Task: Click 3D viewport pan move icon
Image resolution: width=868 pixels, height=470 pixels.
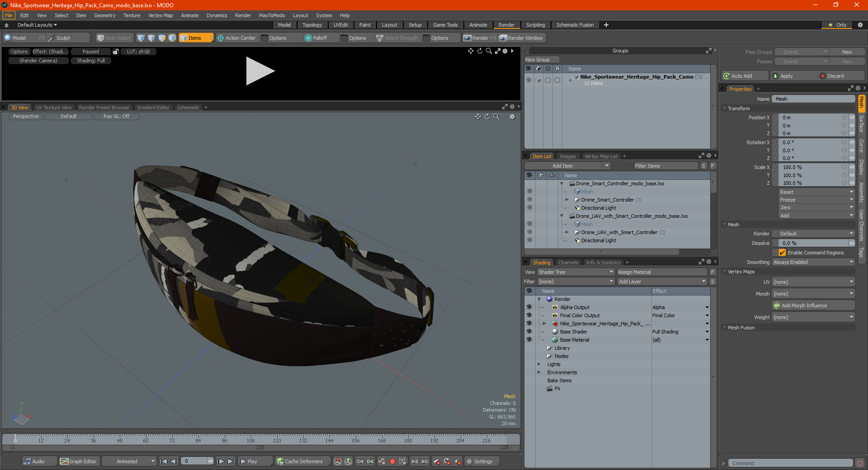Action: [478, 117]
